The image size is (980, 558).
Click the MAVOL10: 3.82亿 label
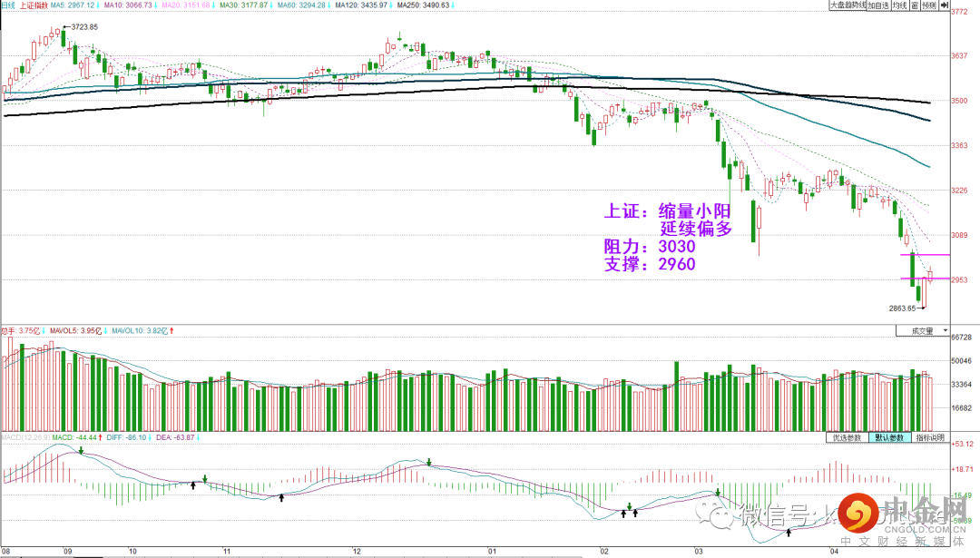(140, 330)
